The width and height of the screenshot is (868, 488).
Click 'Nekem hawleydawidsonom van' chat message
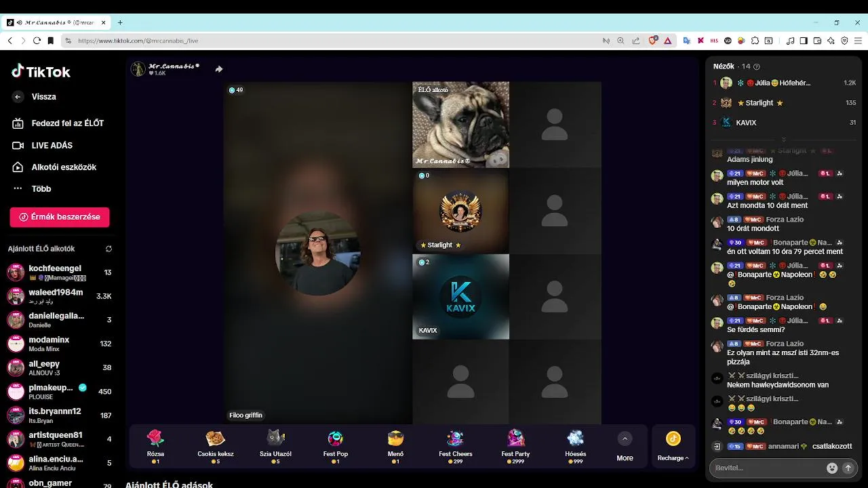tap(778, 385)
